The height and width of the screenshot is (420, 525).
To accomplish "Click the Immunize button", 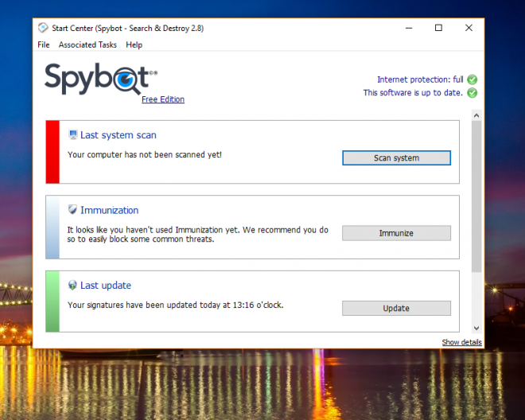I will click(396, 233).
